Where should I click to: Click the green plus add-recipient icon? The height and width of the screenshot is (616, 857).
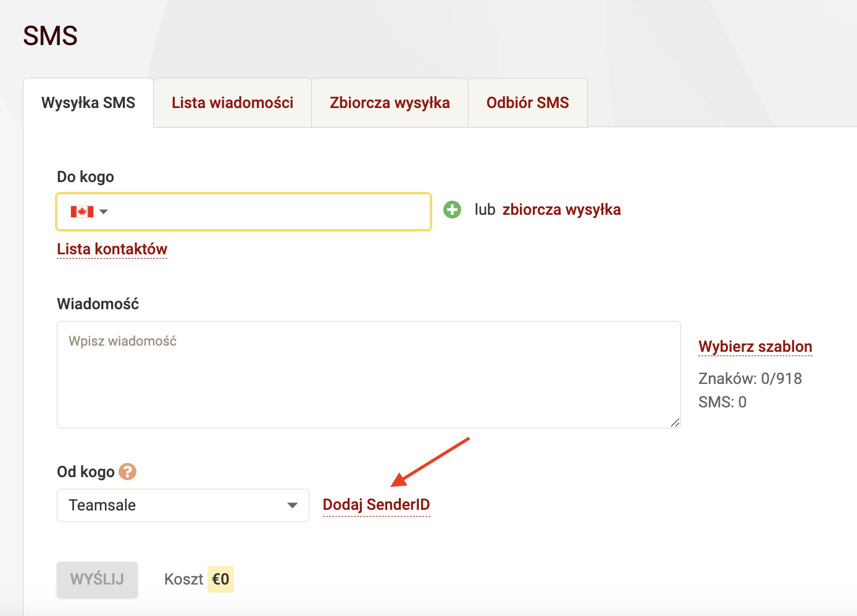pyautogui.click(x=452, y=210)
